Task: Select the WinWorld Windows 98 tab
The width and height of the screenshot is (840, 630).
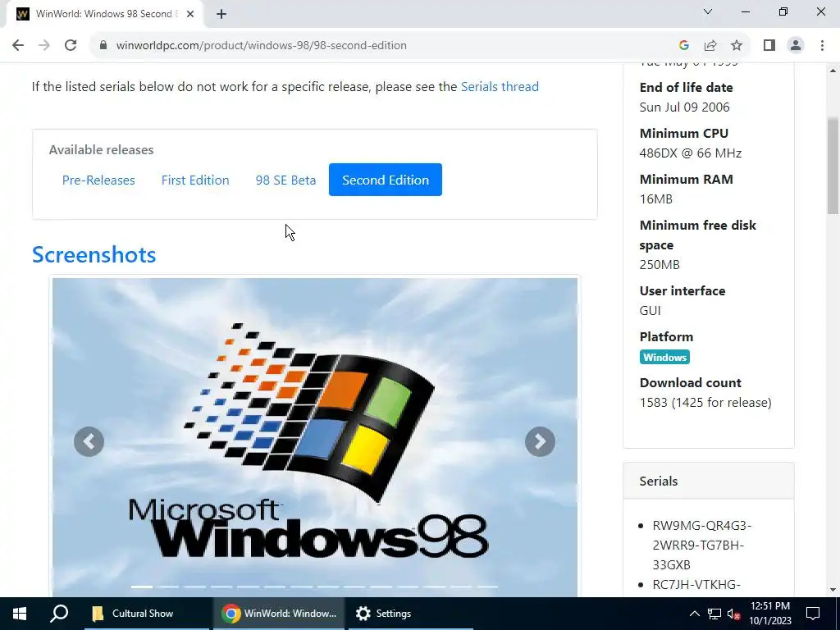Action: pyautogui.click(x=104, y=14)
